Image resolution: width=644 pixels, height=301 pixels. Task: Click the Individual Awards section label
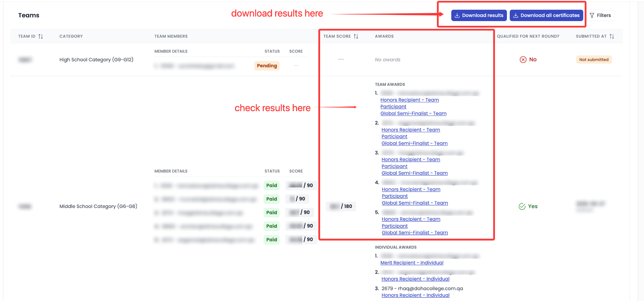[x=396, y=247]
